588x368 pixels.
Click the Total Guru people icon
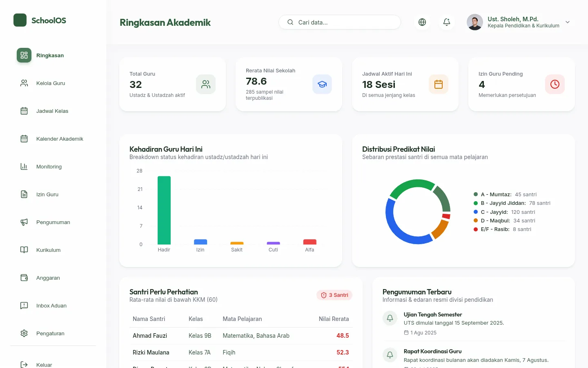[206, 84]
